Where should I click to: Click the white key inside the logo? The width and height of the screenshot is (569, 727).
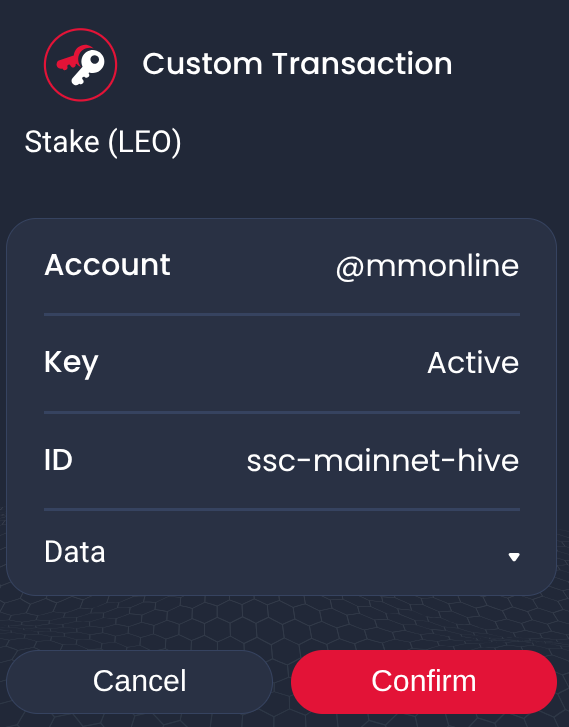coord(88,68)
